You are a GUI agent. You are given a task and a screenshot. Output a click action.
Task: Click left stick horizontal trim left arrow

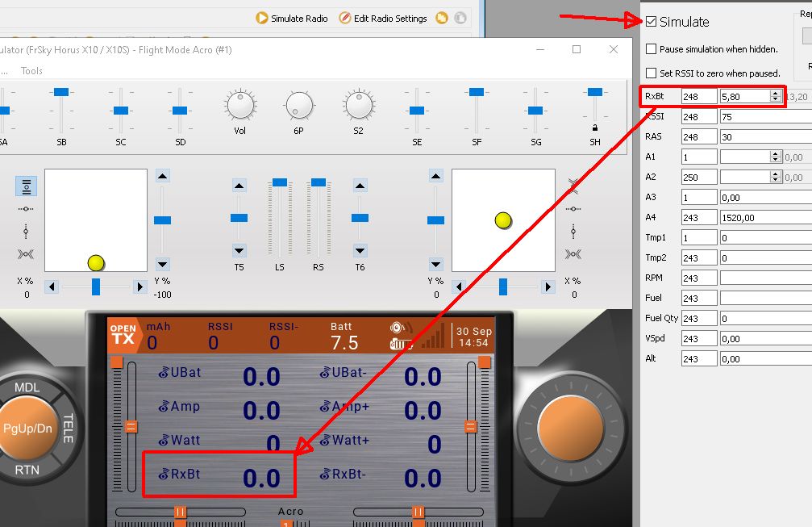pyautogui.click(x=52, y=287)
